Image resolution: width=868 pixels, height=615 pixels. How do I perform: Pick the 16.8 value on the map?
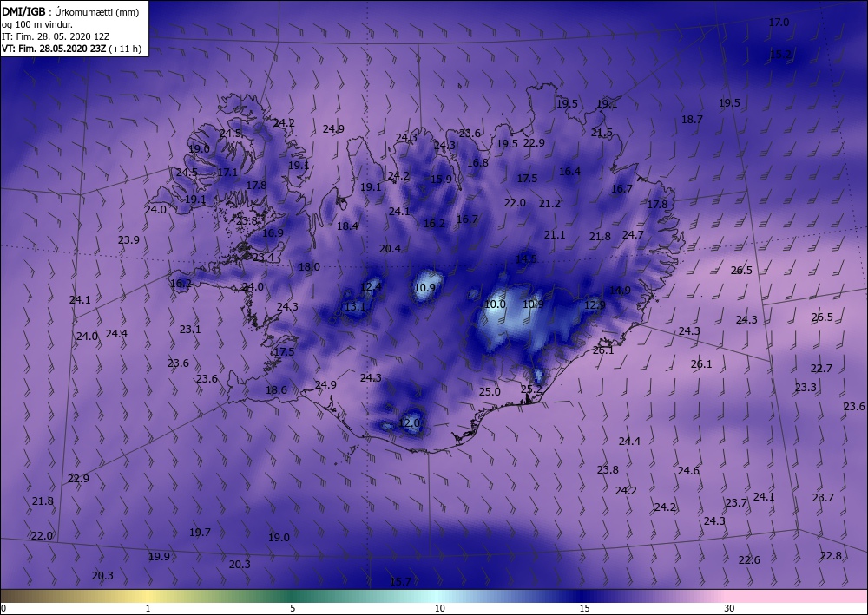477,162
